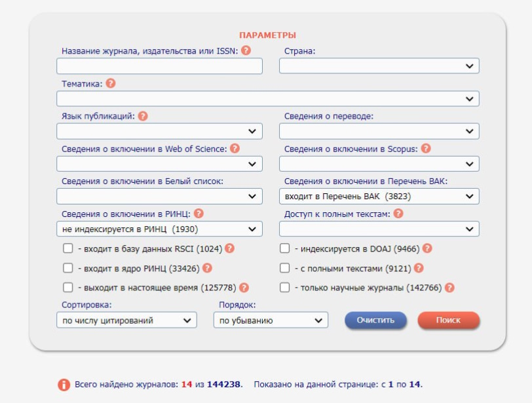Toggle the с полными текстами checkbox
532x403 pixels.
point(285,268)
